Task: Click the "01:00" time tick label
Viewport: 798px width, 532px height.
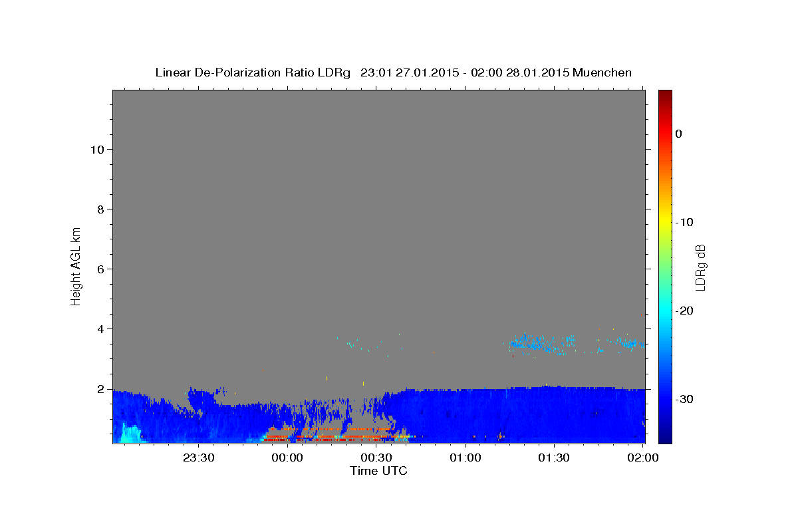Action: (x=465, y=458)
